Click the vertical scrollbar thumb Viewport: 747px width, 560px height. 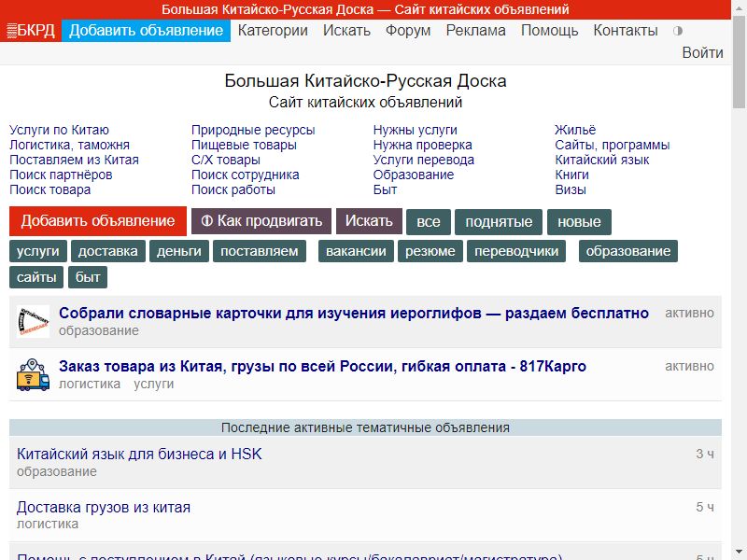pyautogui.click(x=739, y=62)
